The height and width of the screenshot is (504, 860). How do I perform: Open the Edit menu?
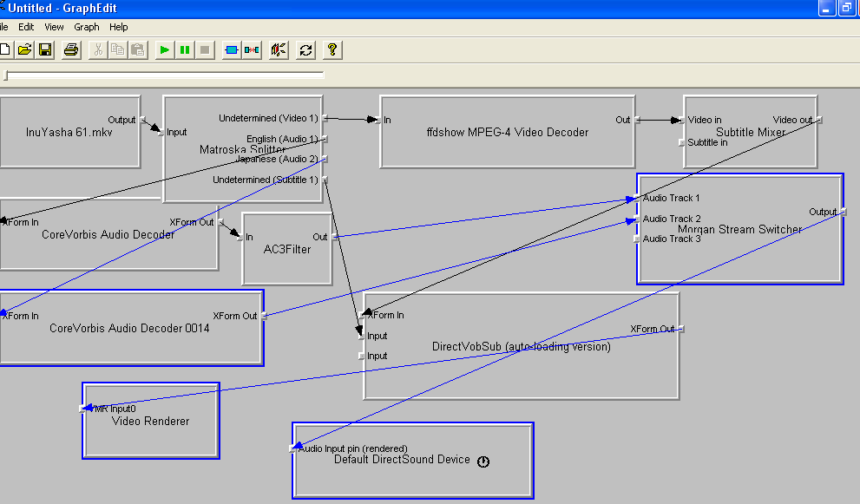26,27
